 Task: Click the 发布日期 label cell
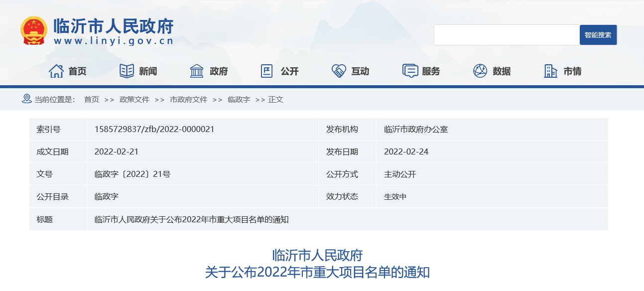point(348,151)
